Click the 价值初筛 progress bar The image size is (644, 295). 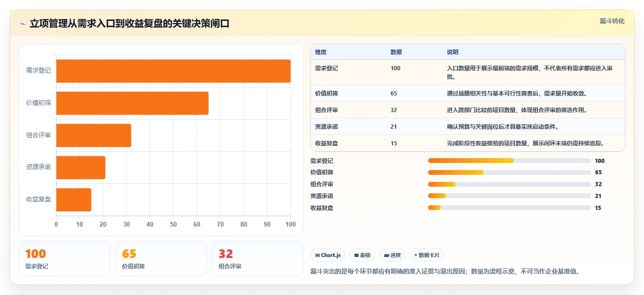point(509,172)
